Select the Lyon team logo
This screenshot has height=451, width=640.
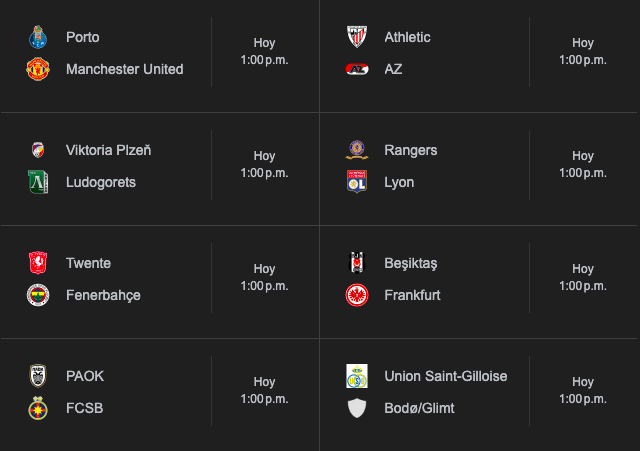tap(357, 183)
